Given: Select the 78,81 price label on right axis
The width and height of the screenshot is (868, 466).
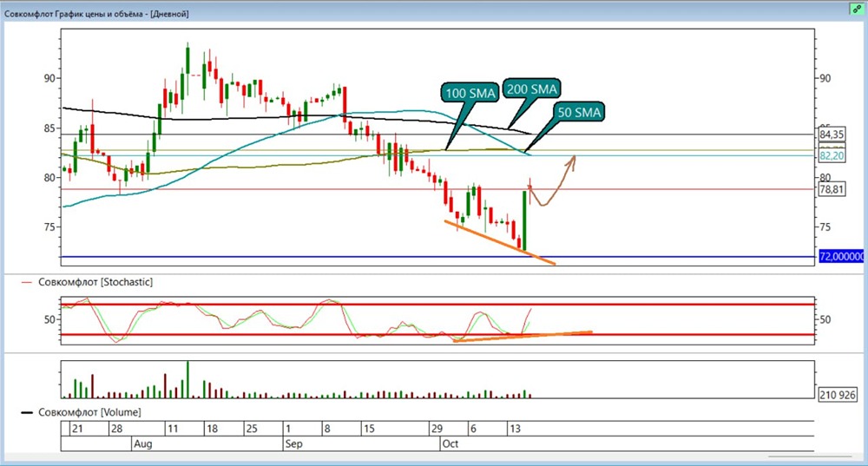Looking at the screenshot, I should (x=832, y=190).
